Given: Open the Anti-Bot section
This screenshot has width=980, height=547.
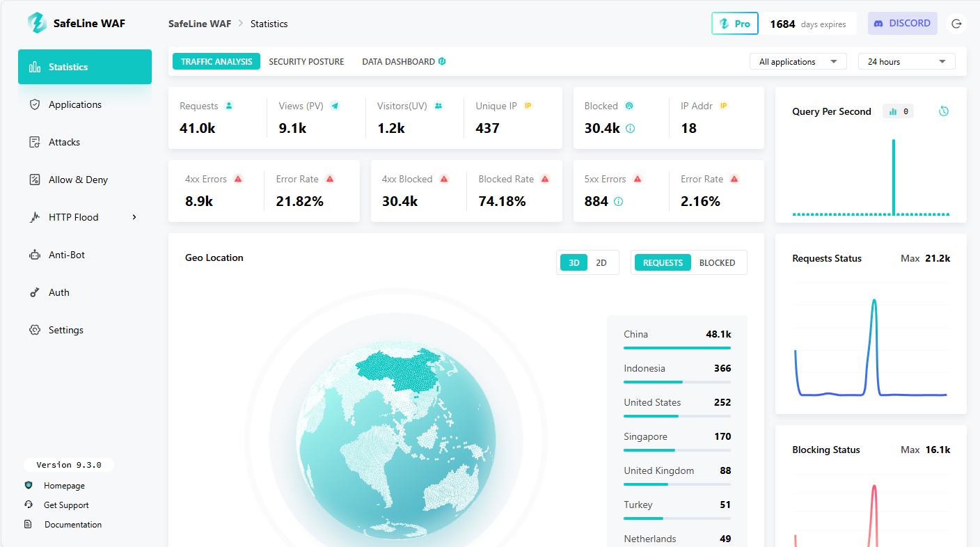Looking at the screenshot, I should point(85,255).
